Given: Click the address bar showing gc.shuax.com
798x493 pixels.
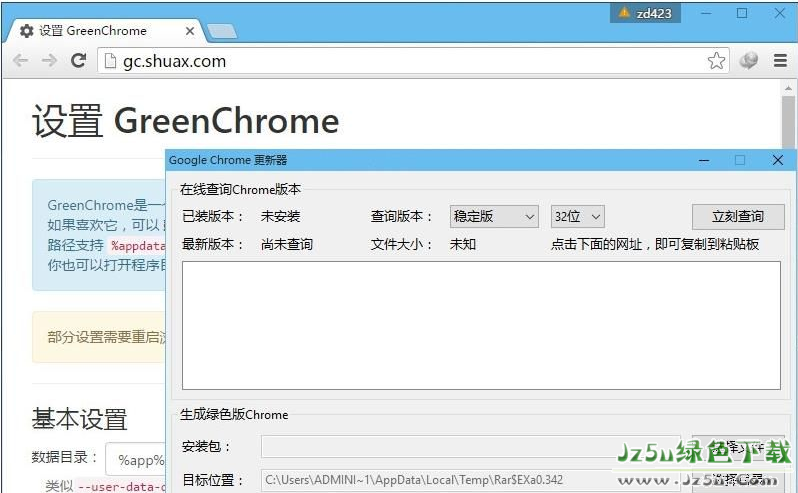Looking at the screenshot, I should click(x=412, y=61).
